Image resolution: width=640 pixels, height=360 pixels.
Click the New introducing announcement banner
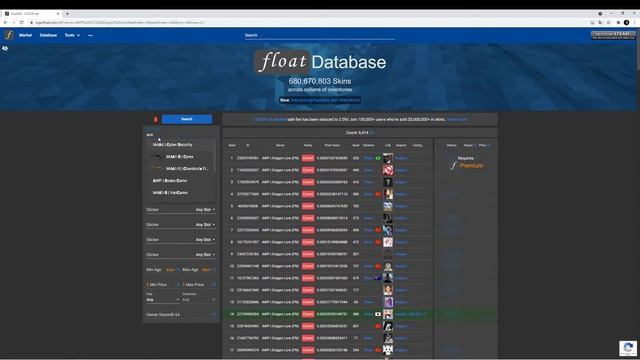pos(320,100)
